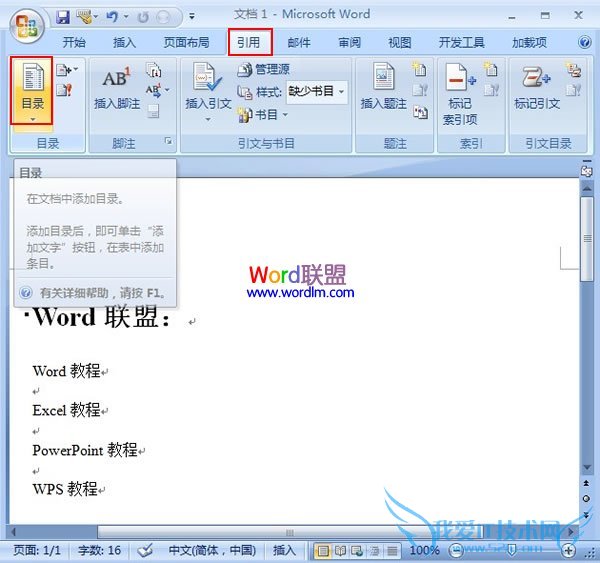Click Update Index icon in 索引 group
Screen dimensions: 600x563
[491, 90]
